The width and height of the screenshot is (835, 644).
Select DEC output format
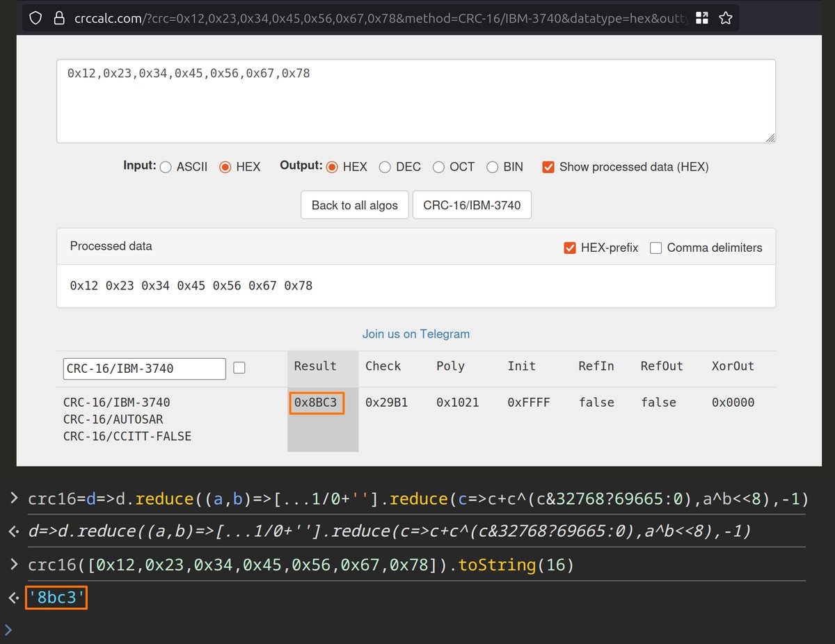[385, 167]
